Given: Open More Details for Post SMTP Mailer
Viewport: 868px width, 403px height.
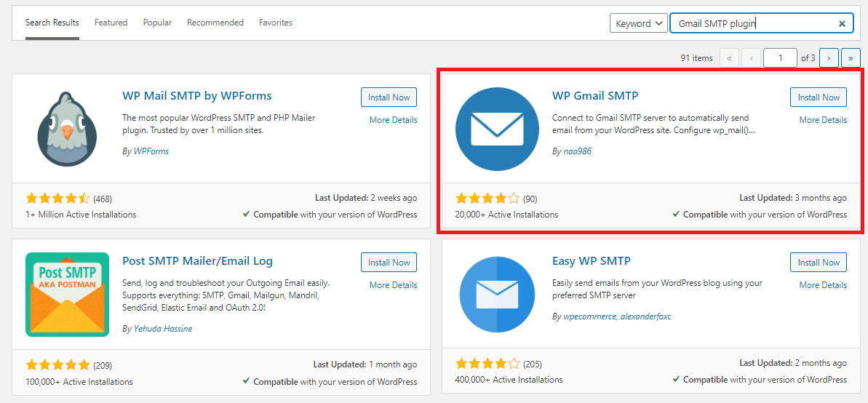Looking at the screenshot, I should [394, 285].
